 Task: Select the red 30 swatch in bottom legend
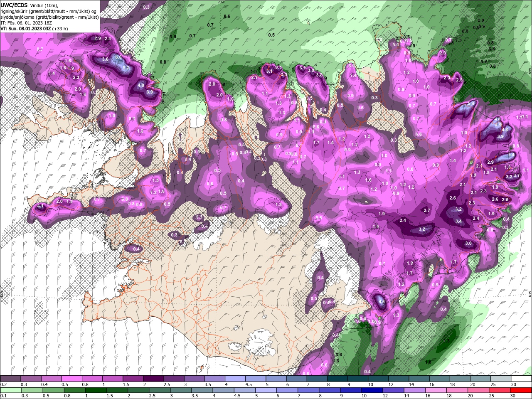pyautogui.click(x=522, y=390)
